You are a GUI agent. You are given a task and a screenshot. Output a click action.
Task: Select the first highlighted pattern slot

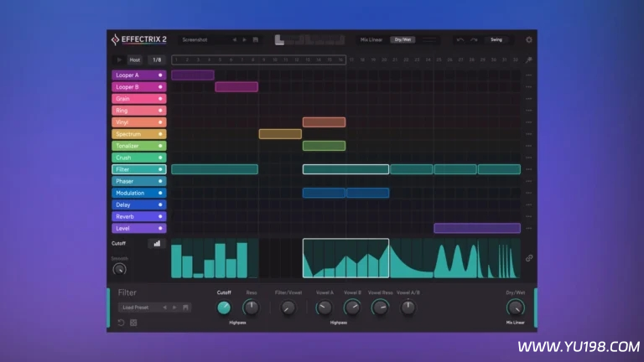point(279,40)
